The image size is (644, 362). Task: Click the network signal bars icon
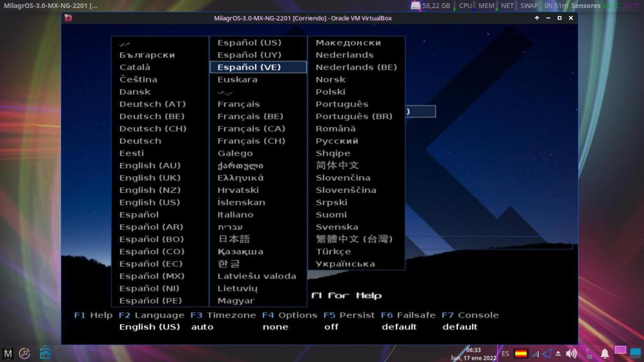(x=535, y=353)
